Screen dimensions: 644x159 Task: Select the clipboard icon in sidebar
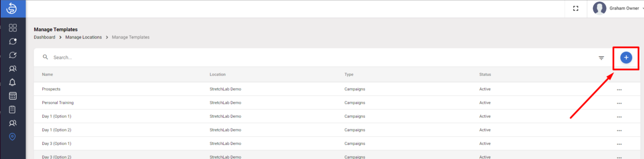tap(13, 109)
